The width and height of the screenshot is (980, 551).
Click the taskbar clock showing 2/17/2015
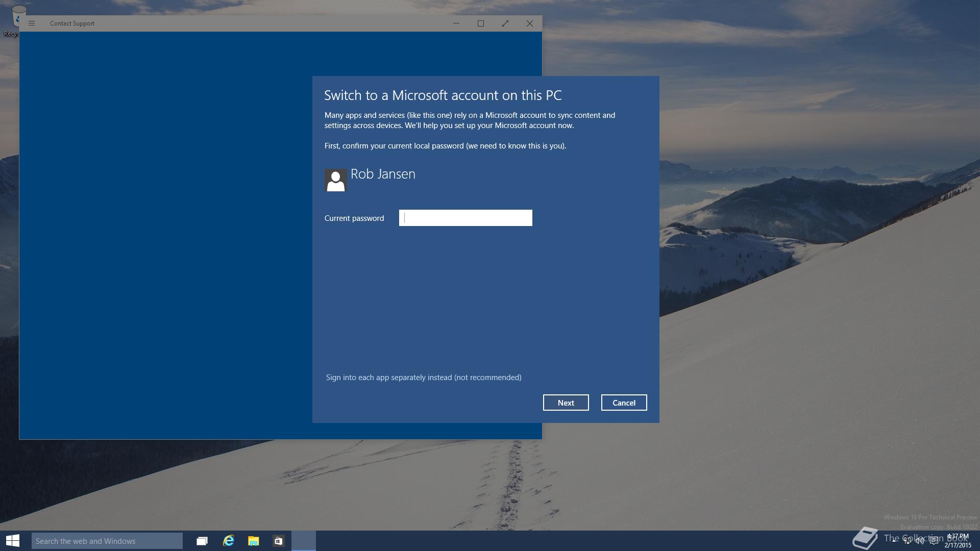coord(958,541)
